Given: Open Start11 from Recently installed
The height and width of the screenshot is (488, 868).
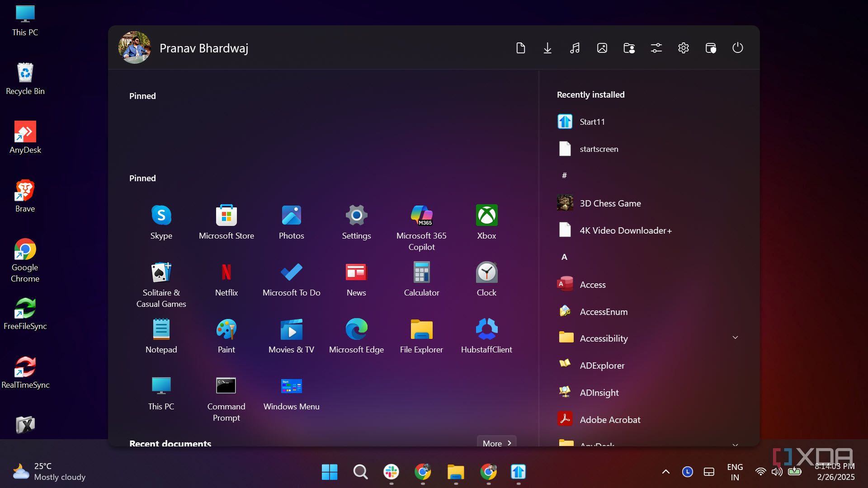Looking at the screenshot, I should click(x=592, y=121).
